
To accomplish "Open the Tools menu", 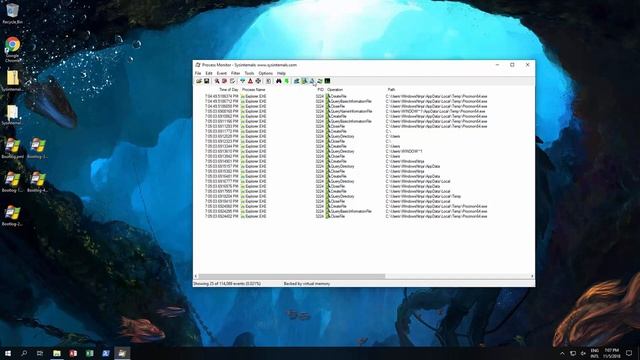I will coord(249,73).
